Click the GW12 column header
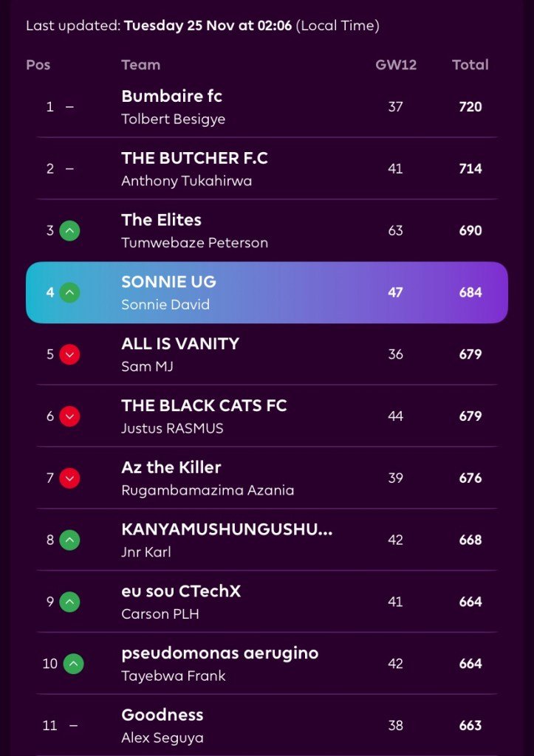The height and width of the screenshot is (756, 534). (x=396, y=65)
